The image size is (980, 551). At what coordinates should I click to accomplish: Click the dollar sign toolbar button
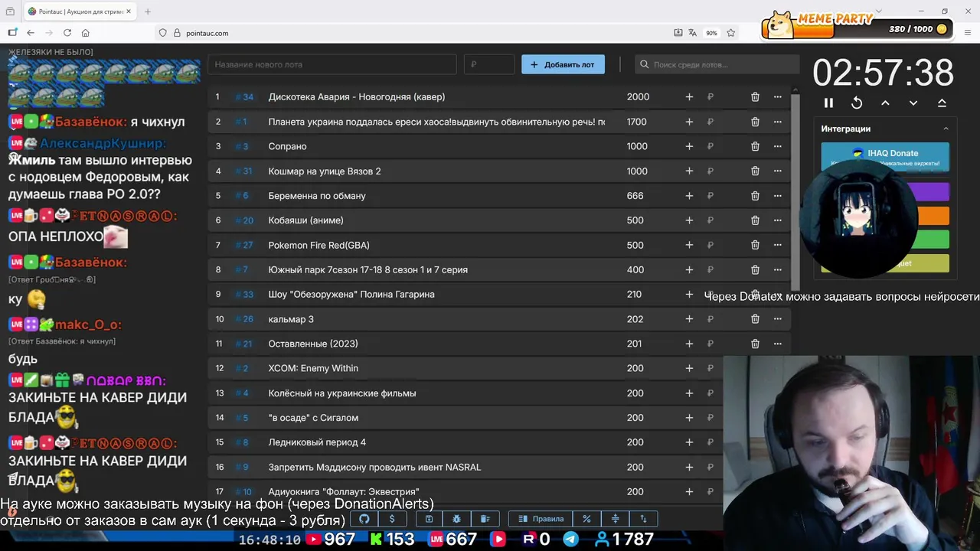pos(392,519)
